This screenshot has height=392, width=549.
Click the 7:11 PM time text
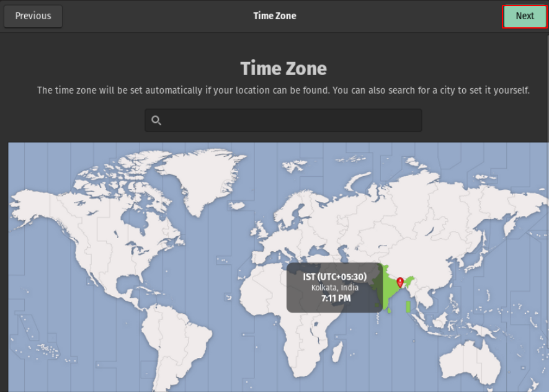click(336, 298)
